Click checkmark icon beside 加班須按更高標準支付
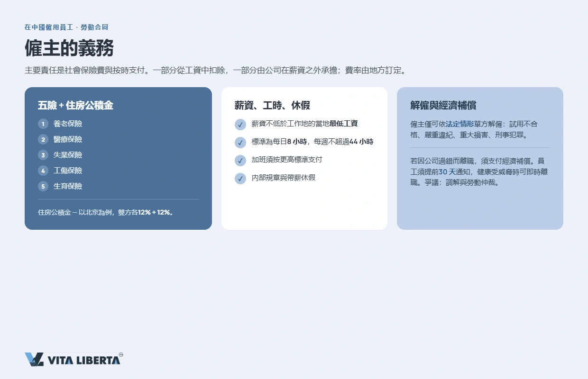The image size is (588, 379). tap(240, 160)
